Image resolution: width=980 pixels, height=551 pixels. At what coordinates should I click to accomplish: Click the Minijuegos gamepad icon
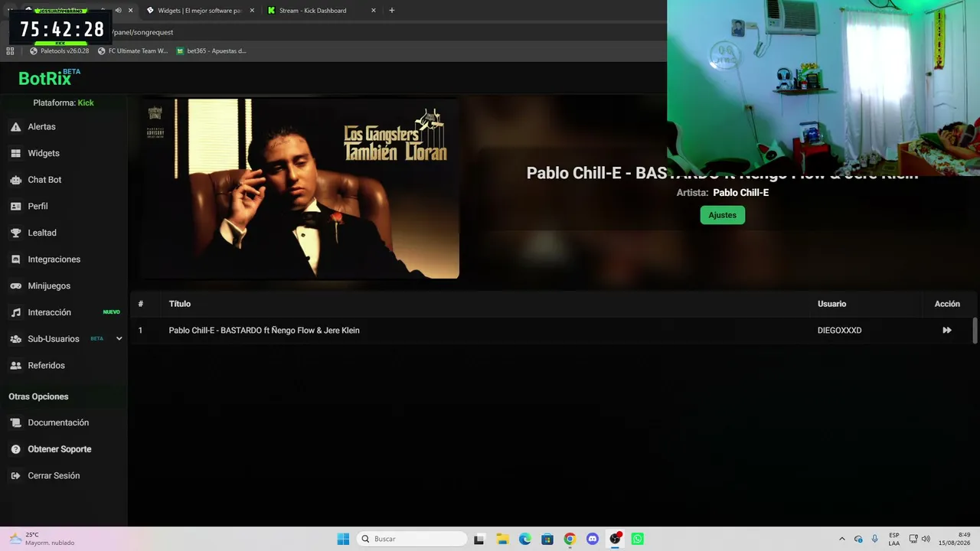tap(15, 286)
